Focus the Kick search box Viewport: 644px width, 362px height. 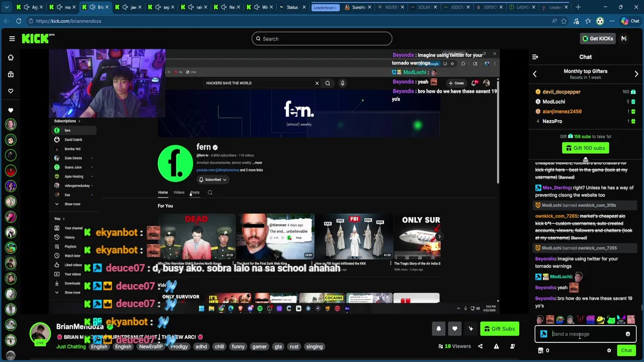coord(322,39)
